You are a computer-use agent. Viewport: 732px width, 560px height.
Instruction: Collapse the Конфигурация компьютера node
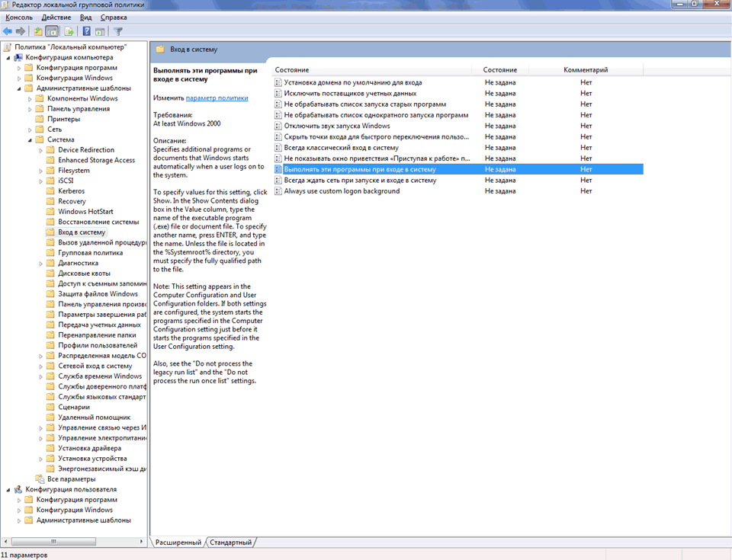(8, 57)
